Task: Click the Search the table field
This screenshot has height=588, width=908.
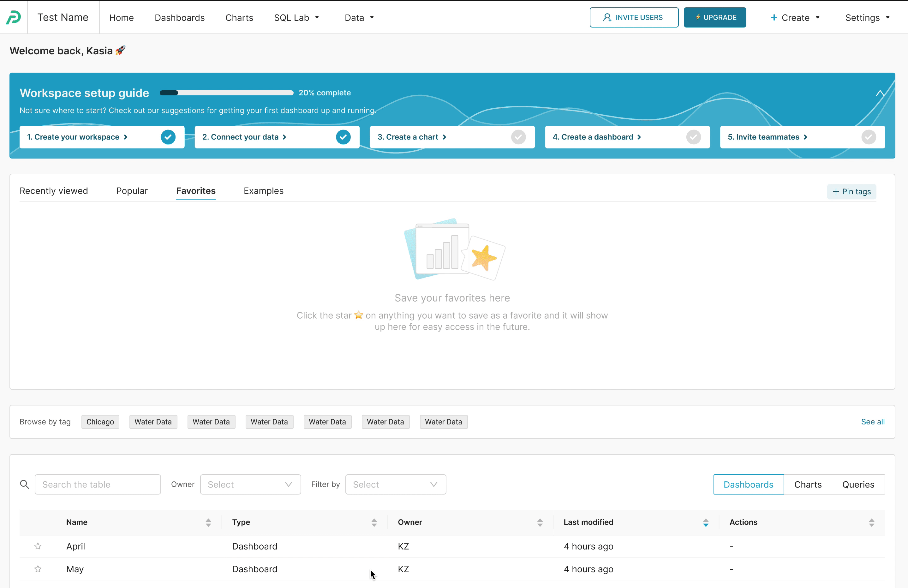Action: click(98, 484)
